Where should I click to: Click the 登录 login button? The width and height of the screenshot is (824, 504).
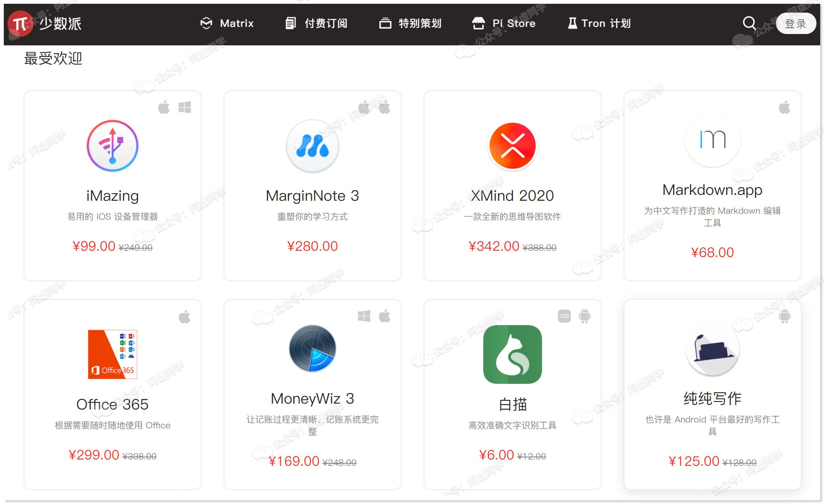pyautogui.click(x=795, y=24)
